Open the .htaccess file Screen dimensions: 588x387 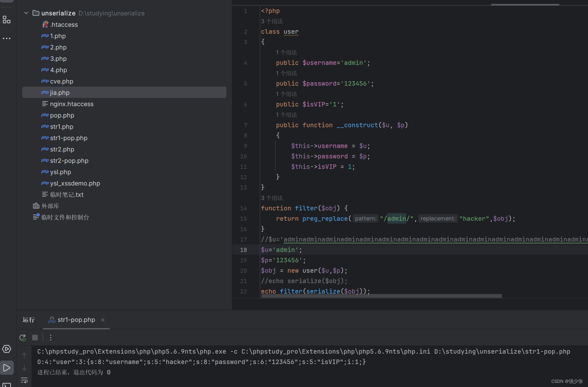point(64,25)
